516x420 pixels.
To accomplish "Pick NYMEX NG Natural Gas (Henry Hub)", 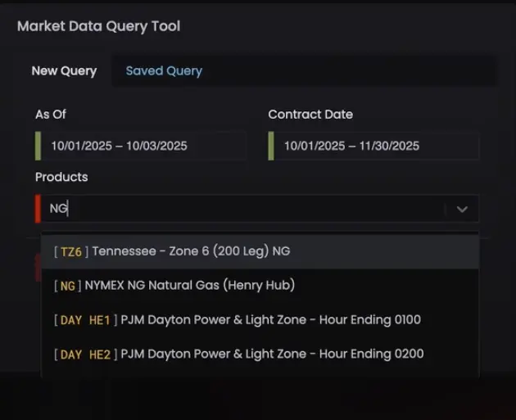I will pyautogui.click(x=189, y=286).
